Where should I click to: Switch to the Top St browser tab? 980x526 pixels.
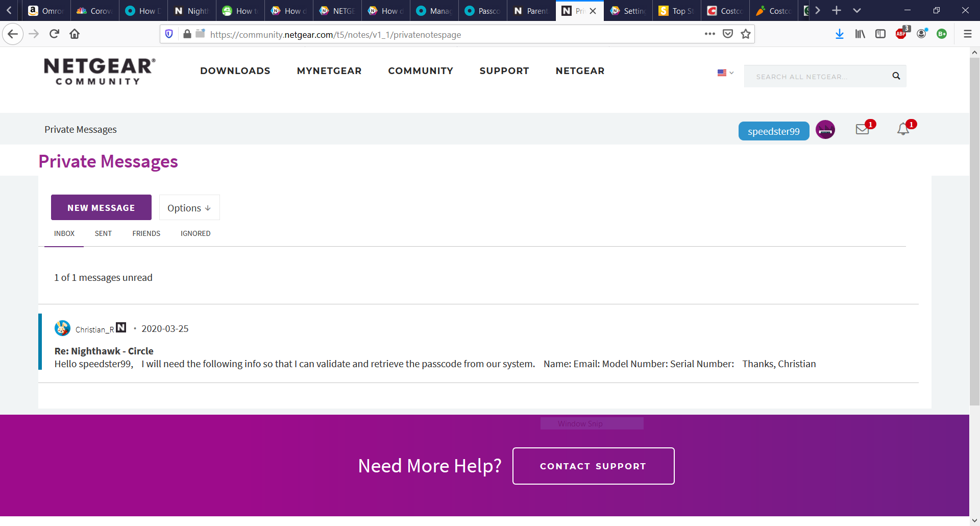[676, 11]
